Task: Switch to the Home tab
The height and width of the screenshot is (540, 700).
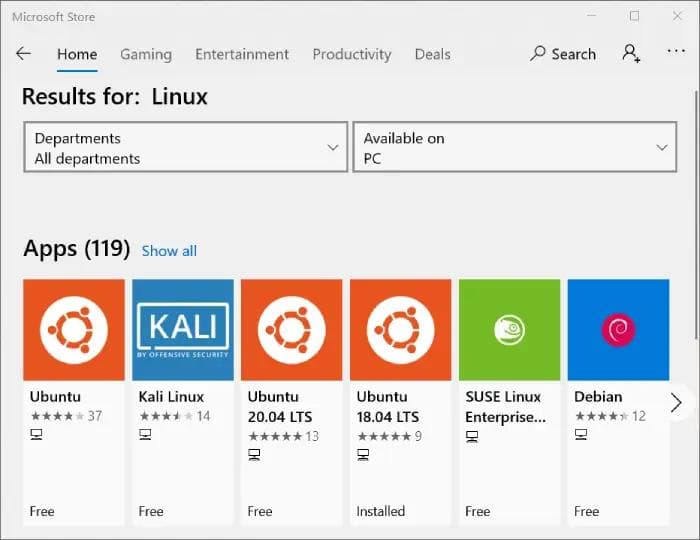Action: point(77,54)
